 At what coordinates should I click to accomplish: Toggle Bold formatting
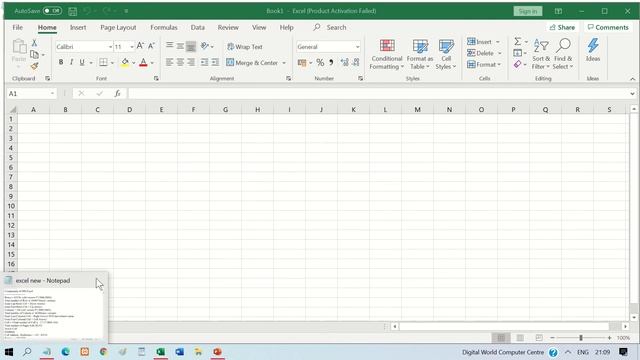pos(61,62)
